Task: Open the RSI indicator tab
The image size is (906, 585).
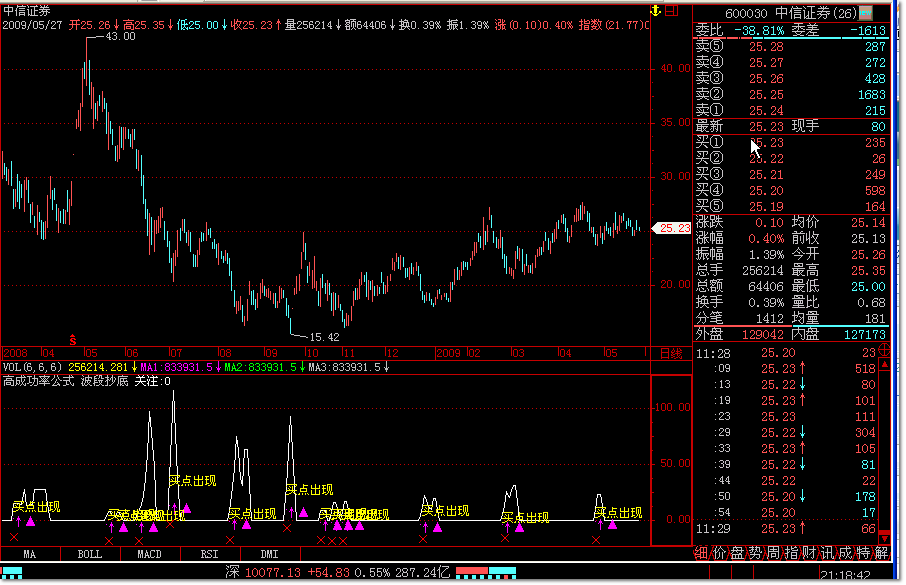Action: tap(210, 554)
